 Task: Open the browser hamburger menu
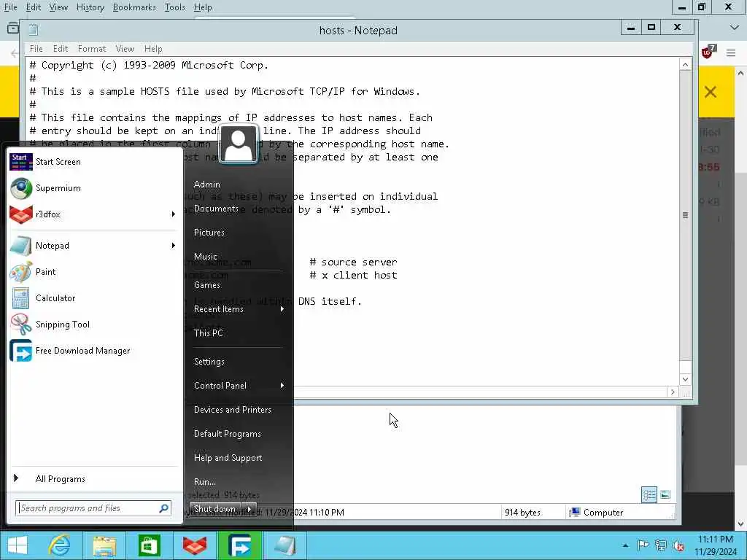(731, 52)
